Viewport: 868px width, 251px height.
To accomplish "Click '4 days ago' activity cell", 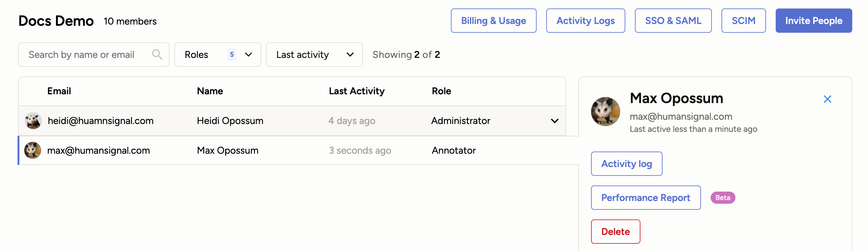I will [352, 121].
